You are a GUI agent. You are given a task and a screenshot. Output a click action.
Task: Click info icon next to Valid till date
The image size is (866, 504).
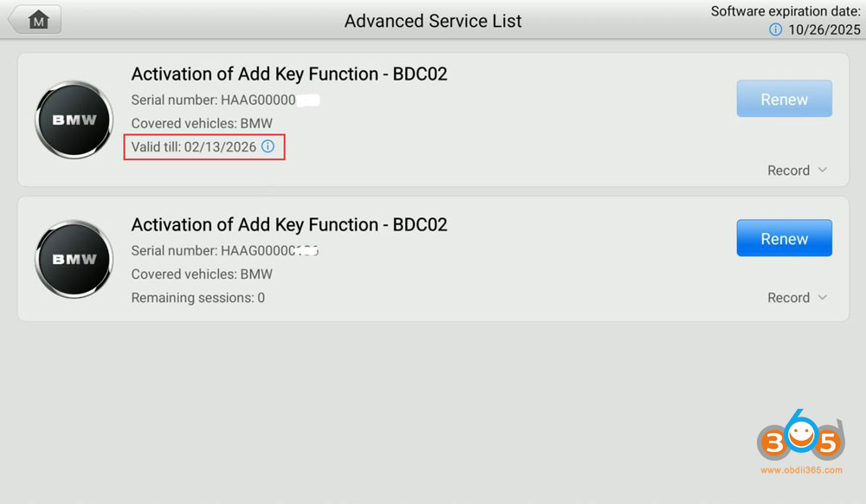click(x=268, y=147)
